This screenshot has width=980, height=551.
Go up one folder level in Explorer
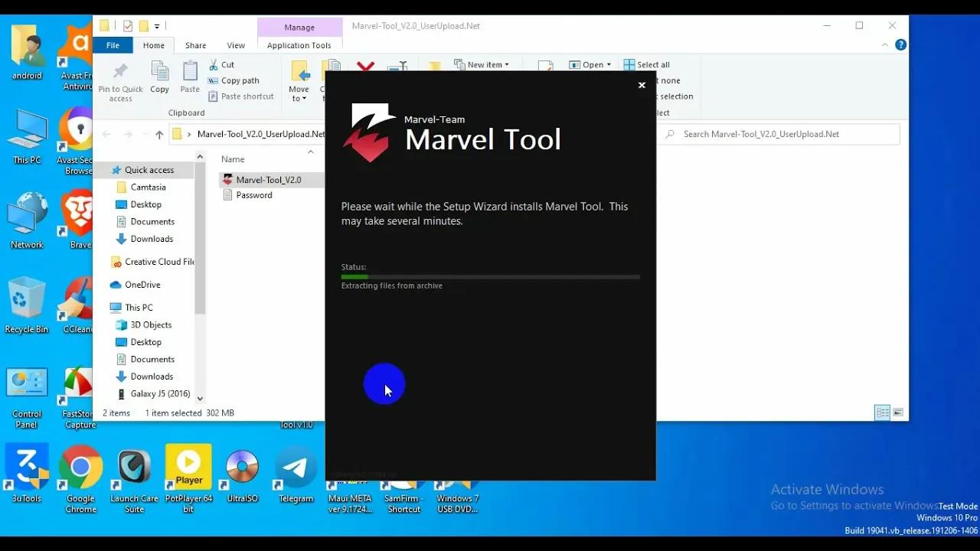click(159, 135)
